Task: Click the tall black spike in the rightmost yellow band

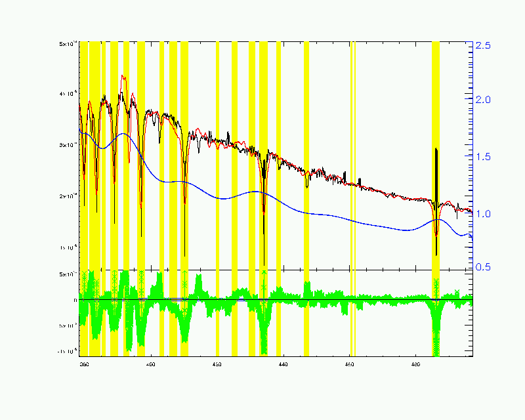Action: tap(436, 201)
